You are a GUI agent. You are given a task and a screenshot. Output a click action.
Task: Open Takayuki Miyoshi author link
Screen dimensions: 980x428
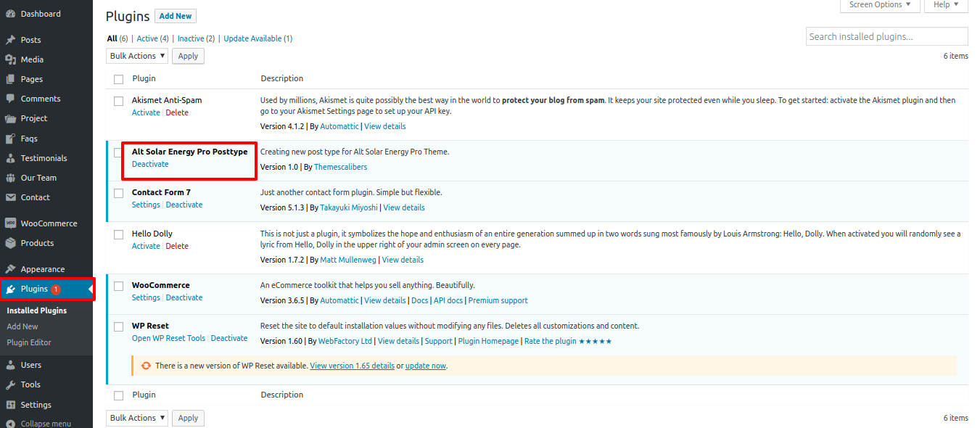(x=349, y=207)
